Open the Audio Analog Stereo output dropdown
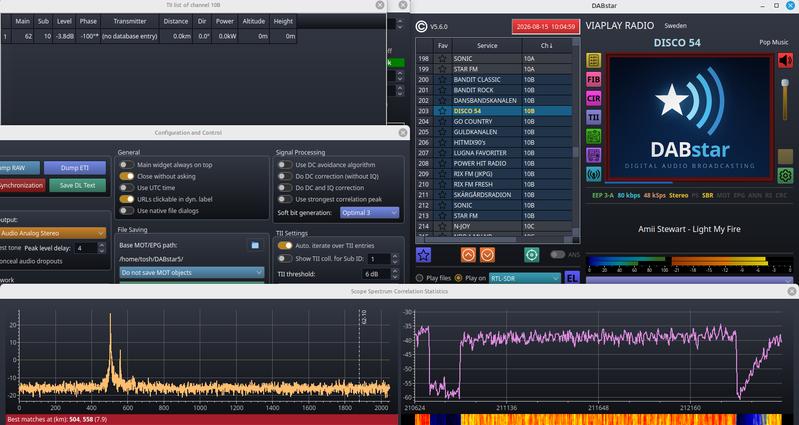This screenshot has height=425, width=799. point(52,233)
